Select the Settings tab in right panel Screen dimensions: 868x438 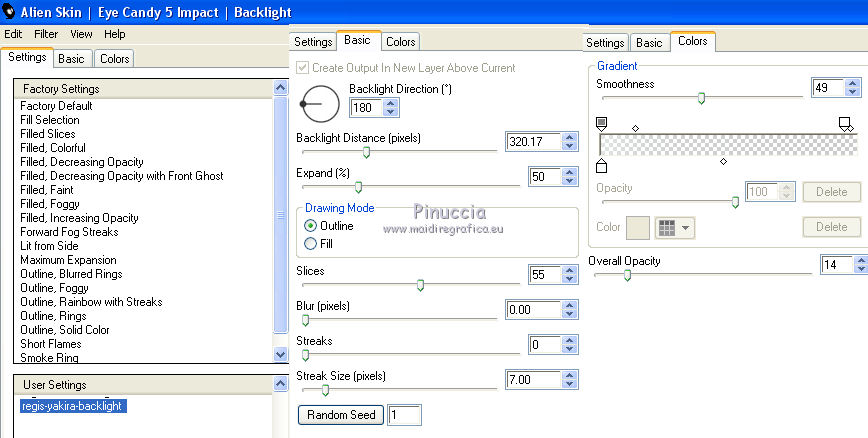605,43
